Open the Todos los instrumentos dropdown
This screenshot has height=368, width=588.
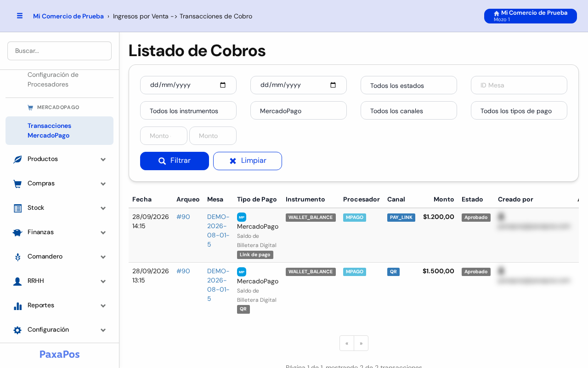(x=188, y=110)
